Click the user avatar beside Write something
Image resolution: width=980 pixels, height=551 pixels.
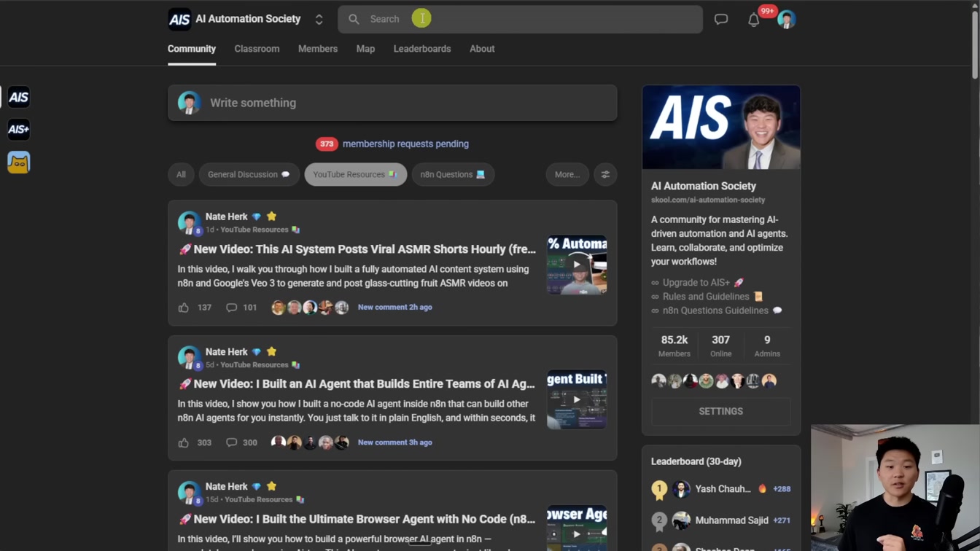(x=190, y=103)
